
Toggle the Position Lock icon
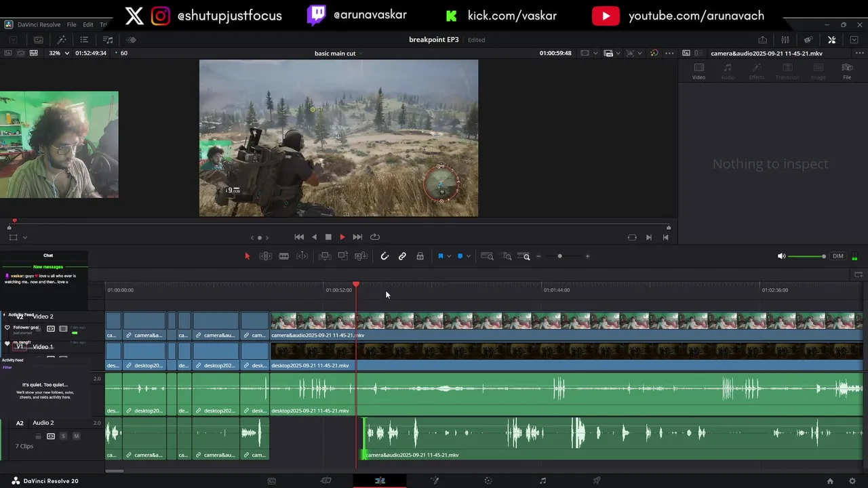[x=420, y=256]
